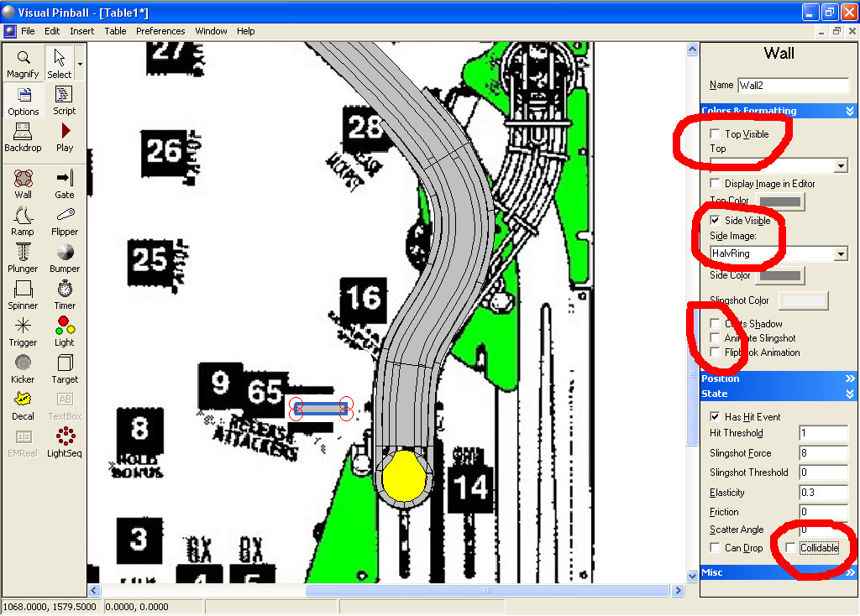Viewport: 860px width, 616px height.
Task: Toggle the Collidable checkbox
Action: tap(790, 548)
